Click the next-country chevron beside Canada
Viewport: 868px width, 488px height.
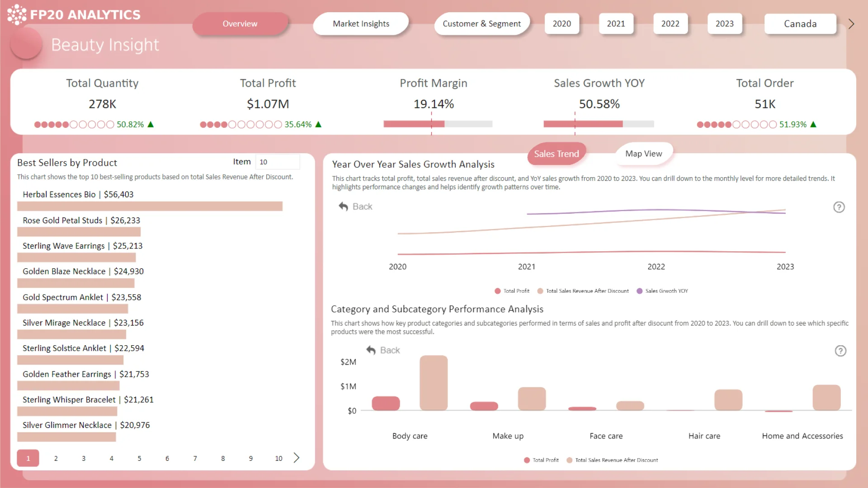point(851,24)
